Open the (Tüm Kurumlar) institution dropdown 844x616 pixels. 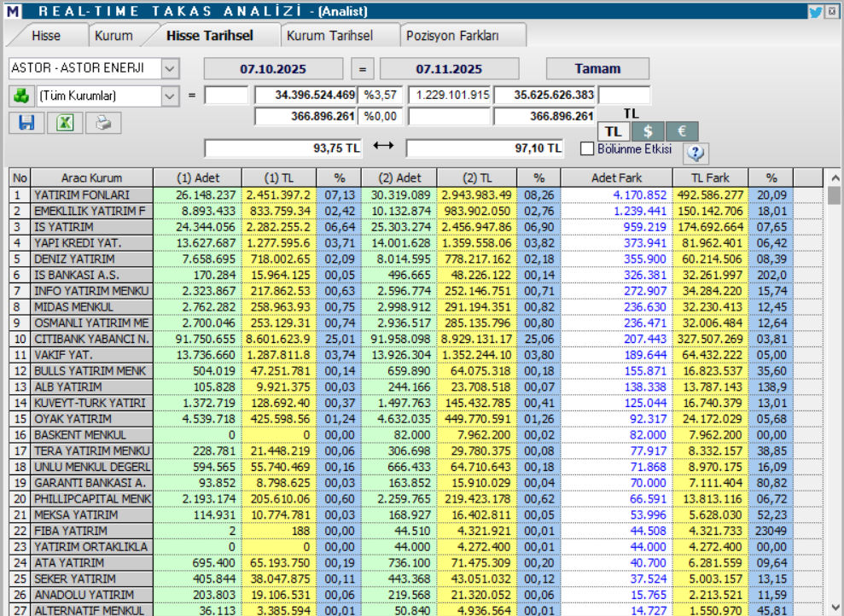click(170, 96)
